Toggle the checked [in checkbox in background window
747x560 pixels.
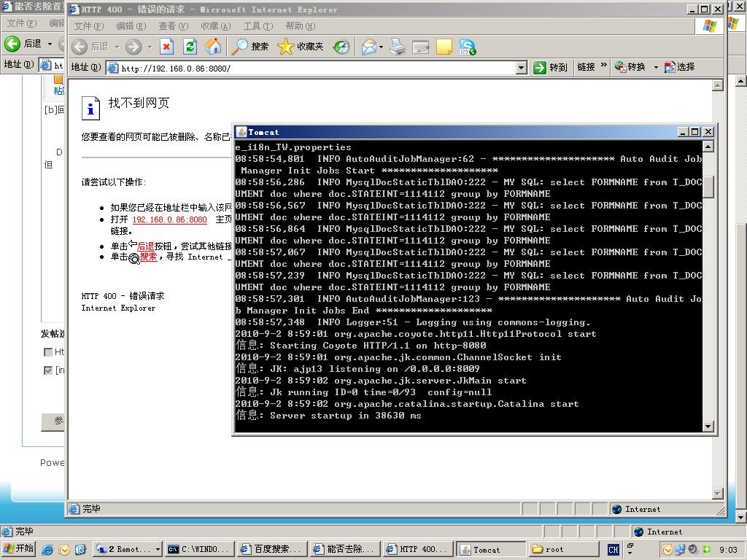click(47, 370)
